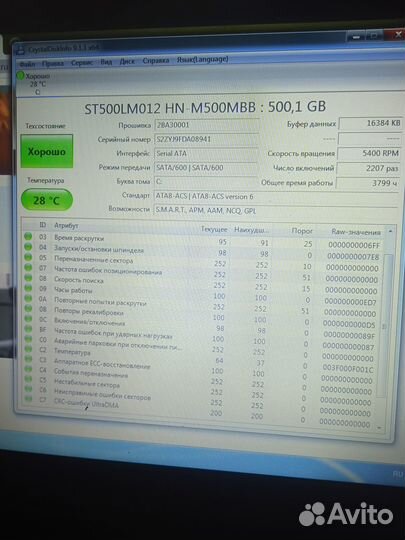405x540 pixels.
Task: Open the Справка menu
Action: (156, 61)
